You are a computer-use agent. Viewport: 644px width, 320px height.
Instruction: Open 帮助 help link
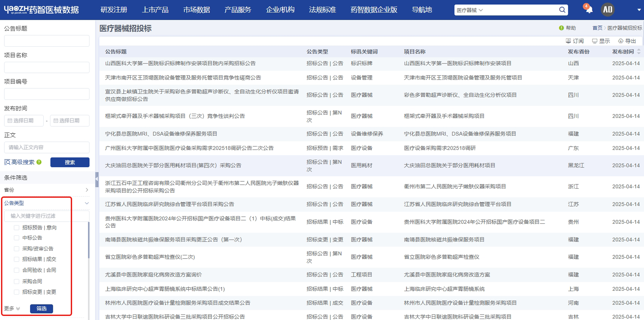coord(568,28)
